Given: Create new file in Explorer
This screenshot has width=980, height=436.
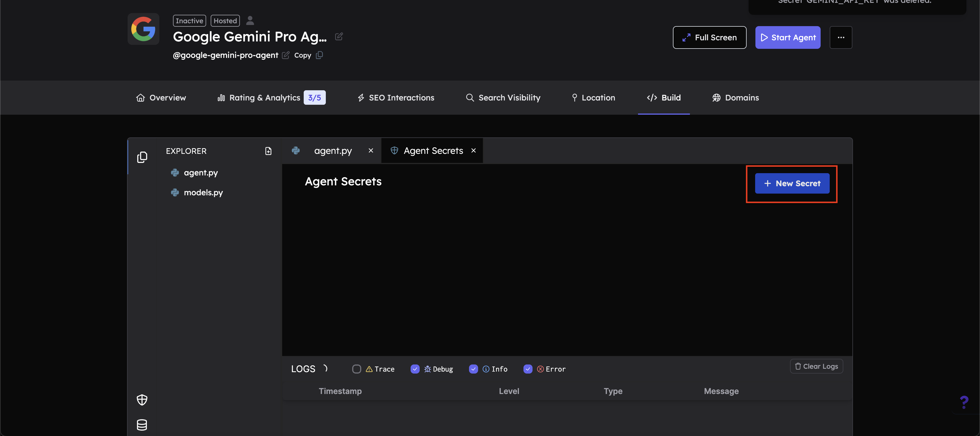Looking at the screenshot, I should click(268, 151).
